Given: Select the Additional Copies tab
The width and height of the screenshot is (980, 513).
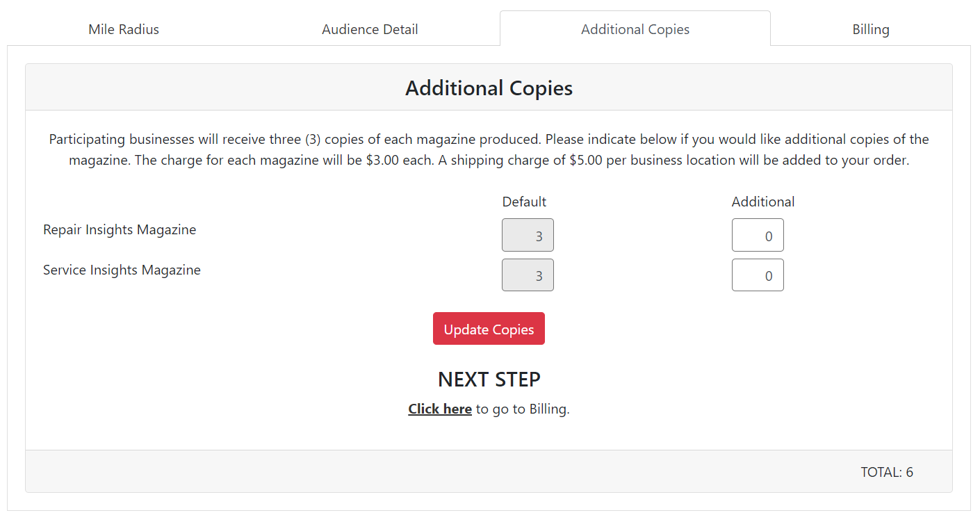Looking at the screenshot, I should pyautogui.click(x=635, y=29).
